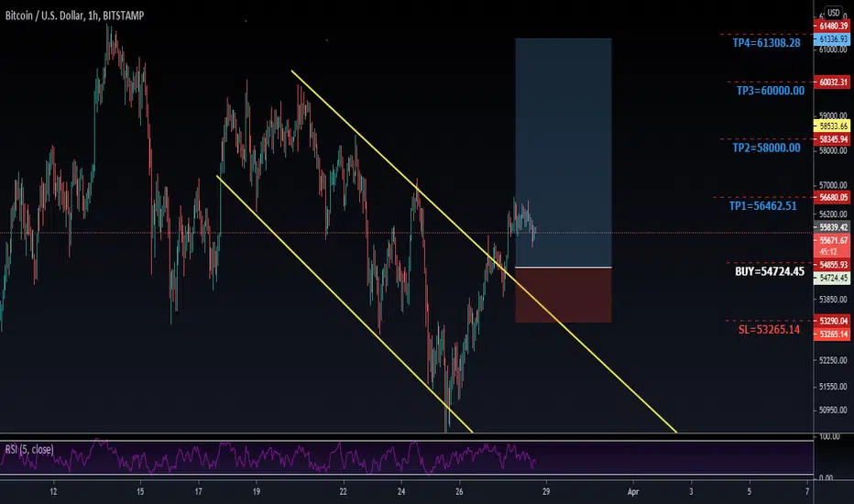Screen dimensions: 854x504
Task: Select the blue take-profit zone of long position
Action: pos(564,152)
